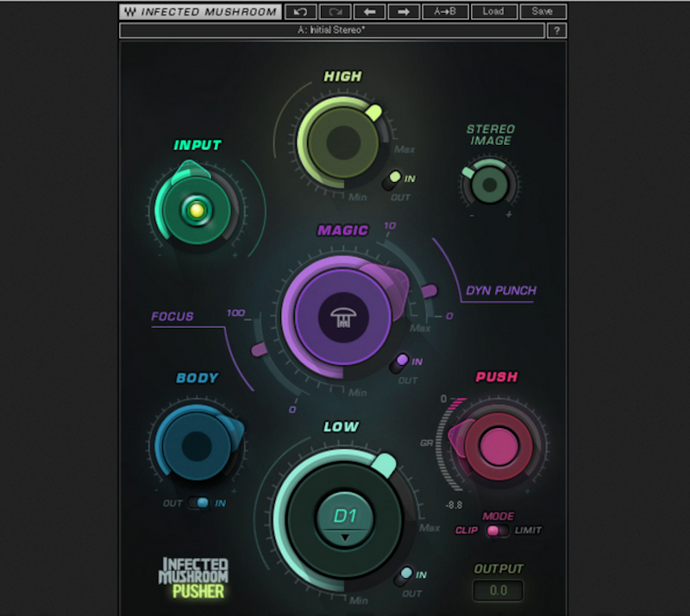
Task: Click the mushroom icon in the MAGIC knob center
Action: [343, 317]
